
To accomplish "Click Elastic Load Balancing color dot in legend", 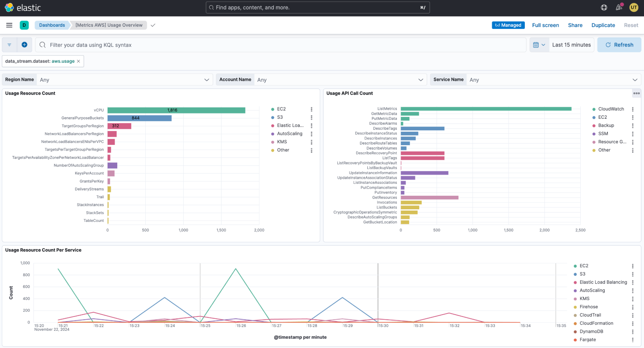I will coord(575,282).
